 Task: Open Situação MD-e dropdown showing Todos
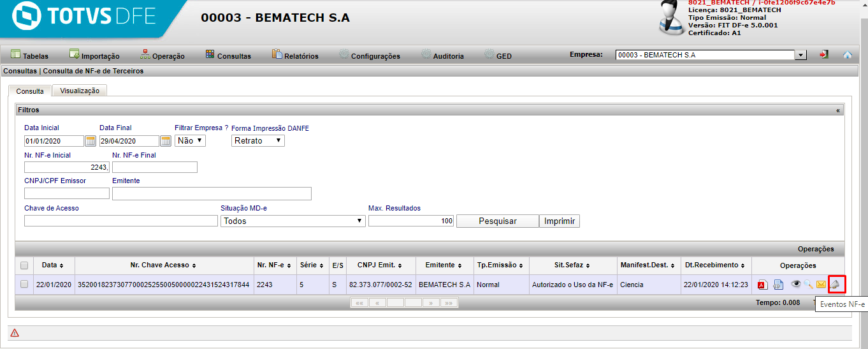tap(293, 221)
